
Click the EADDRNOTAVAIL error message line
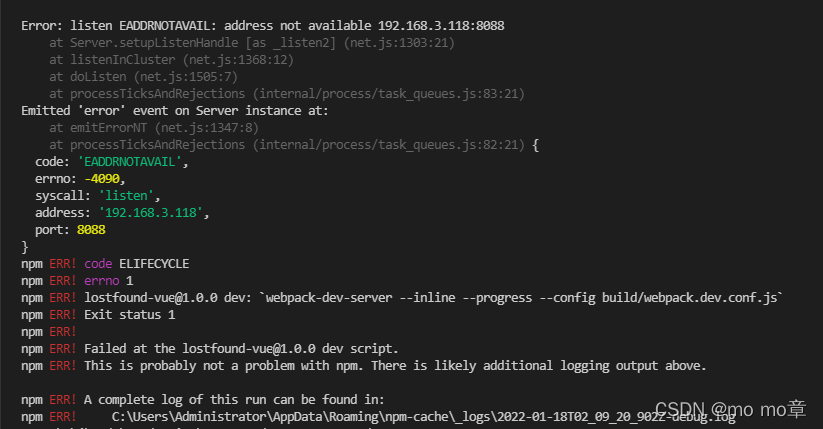262,26
